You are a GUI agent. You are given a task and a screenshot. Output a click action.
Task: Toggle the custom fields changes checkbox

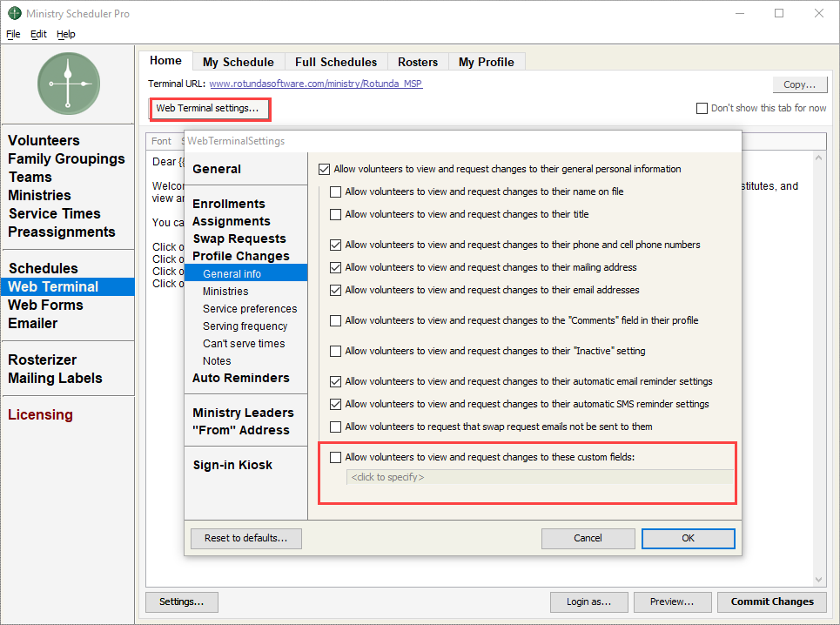336,457
